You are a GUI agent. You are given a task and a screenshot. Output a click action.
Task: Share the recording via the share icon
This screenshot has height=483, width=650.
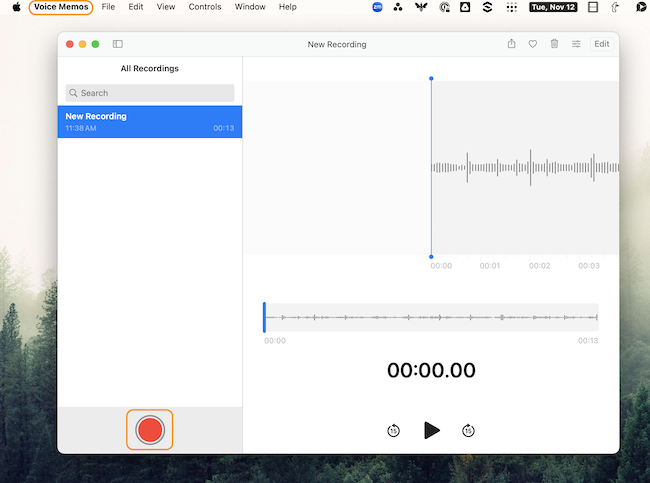tap(512, 44)
